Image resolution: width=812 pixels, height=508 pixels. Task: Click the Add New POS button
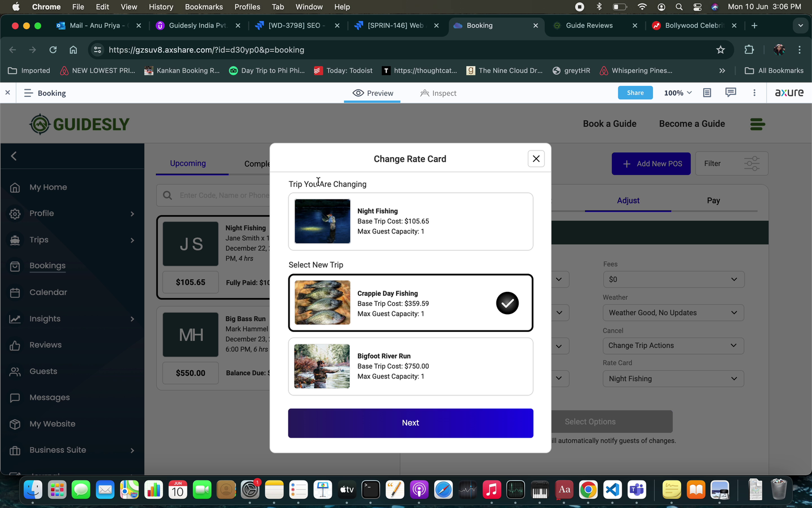tap(651, 164)
